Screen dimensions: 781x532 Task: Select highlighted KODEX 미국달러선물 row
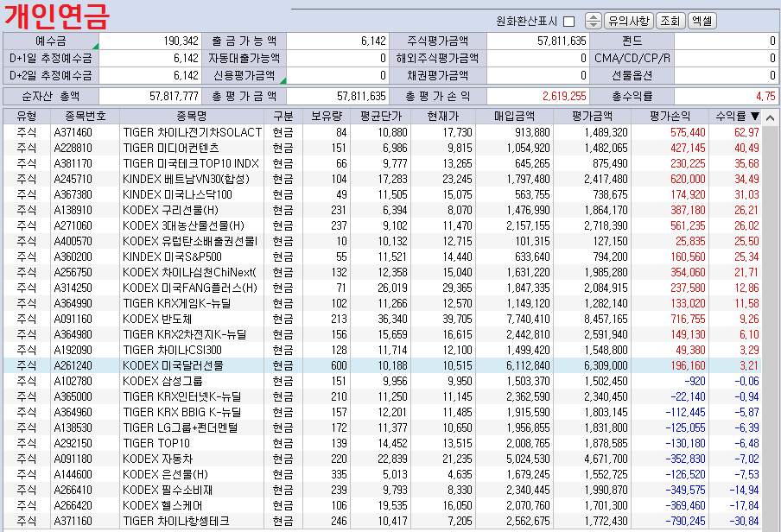pyautogui.click(x=383, y=365)
